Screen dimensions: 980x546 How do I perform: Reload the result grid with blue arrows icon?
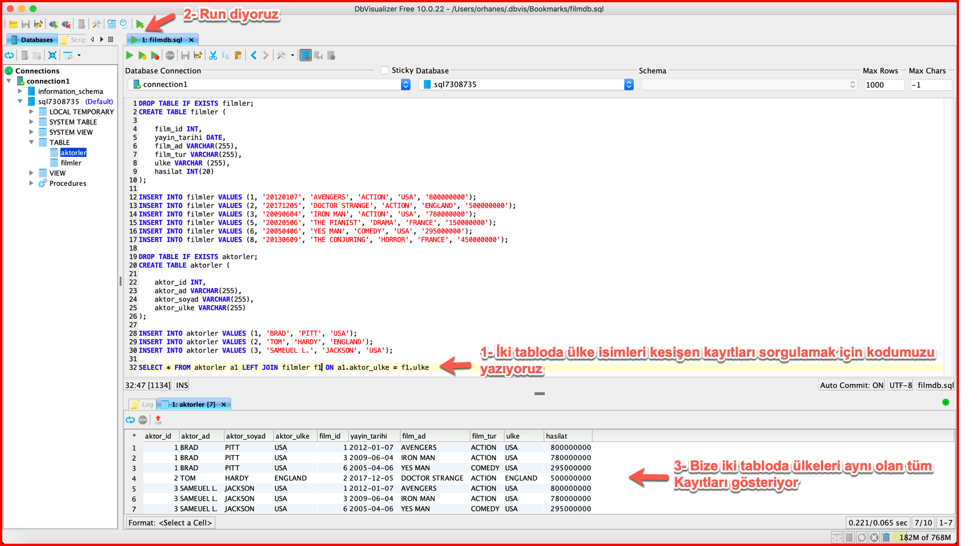(130, 420)
